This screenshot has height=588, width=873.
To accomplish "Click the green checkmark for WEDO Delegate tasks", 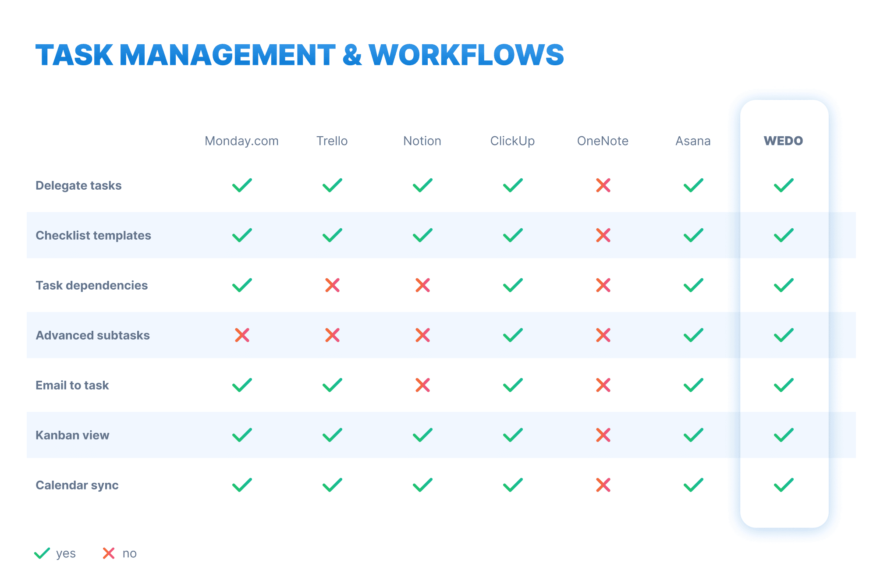I will click(784, 186).
